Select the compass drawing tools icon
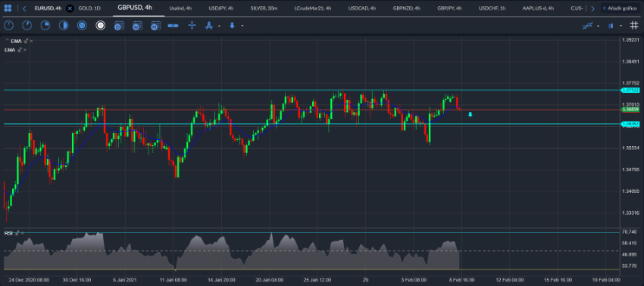The image size is (644, 286). click(209, 26)
